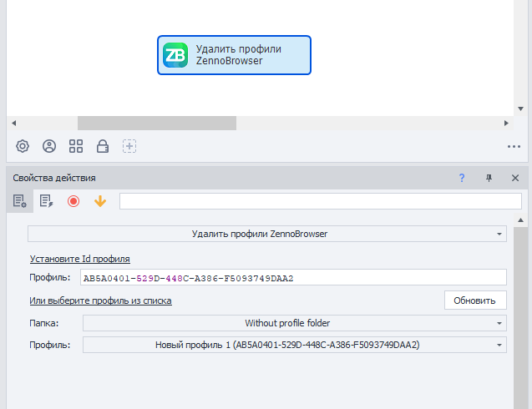Click the Свойства действия panel title

(54, 178)
